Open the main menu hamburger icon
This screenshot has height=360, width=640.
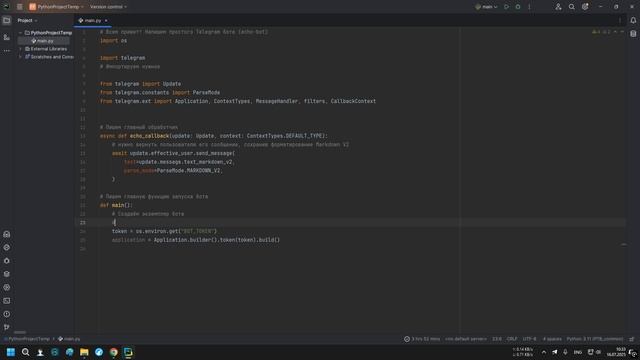click(x=20, y=7)
